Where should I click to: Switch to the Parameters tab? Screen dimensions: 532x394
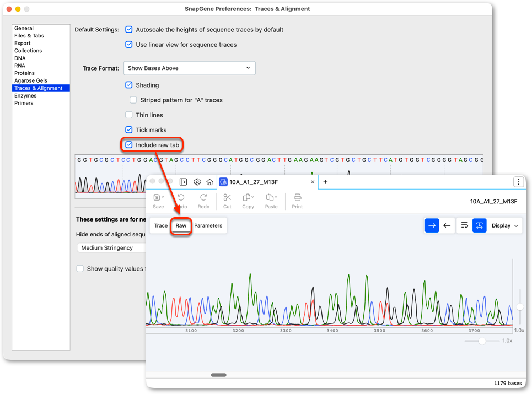[x=208, y=225]
